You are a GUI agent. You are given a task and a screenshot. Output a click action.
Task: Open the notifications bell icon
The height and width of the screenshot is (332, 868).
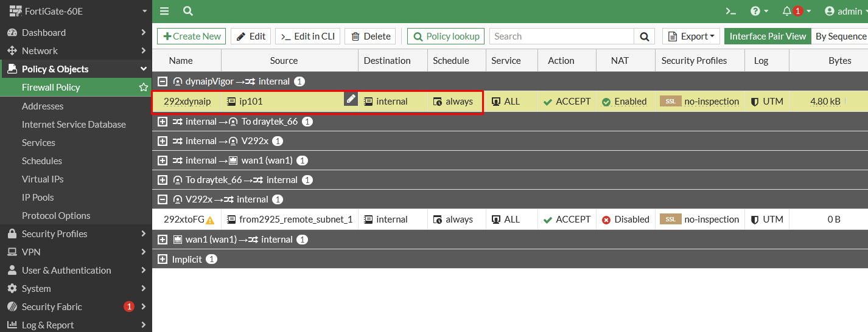tap(787, 11)
